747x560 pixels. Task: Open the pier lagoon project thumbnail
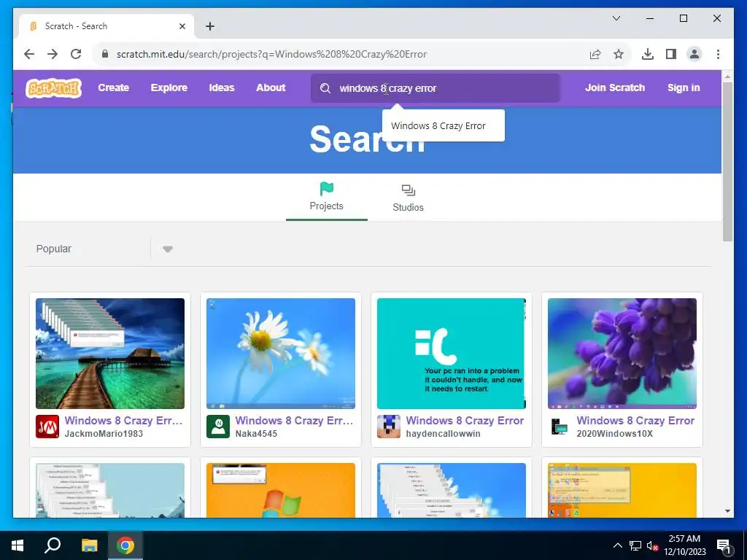[110, 354]
